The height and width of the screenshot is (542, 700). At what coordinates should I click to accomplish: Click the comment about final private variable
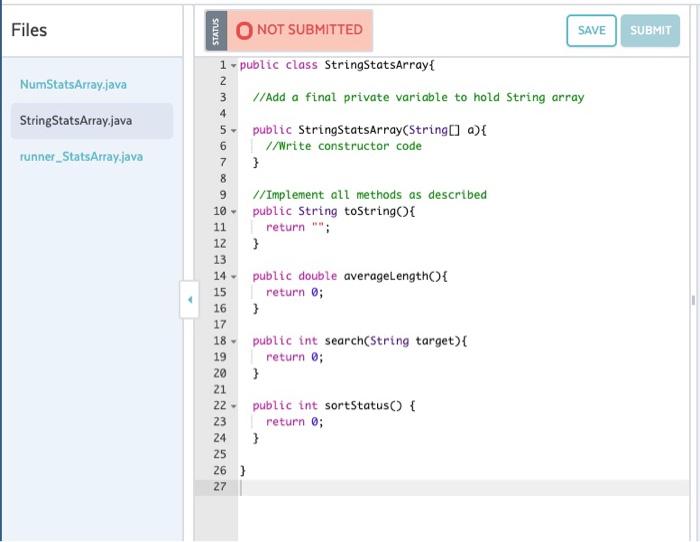pyautogui.click(x=418, y=97)
